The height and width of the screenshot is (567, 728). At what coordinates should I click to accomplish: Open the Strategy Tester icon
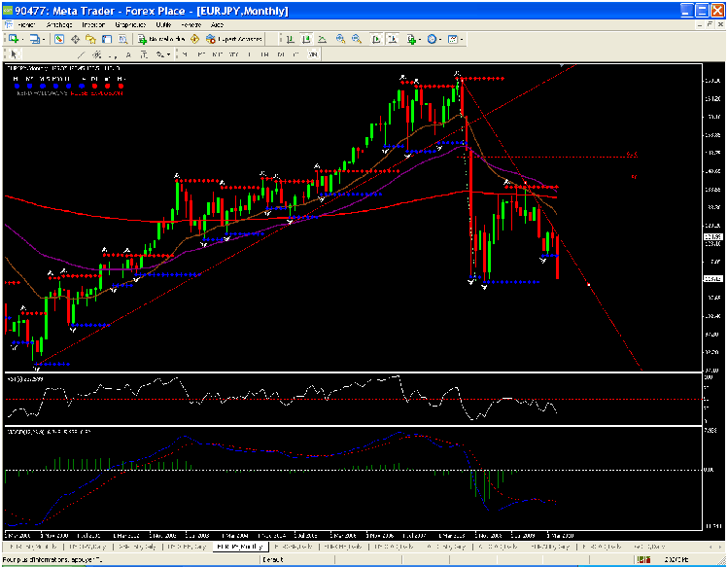point(122,39)
